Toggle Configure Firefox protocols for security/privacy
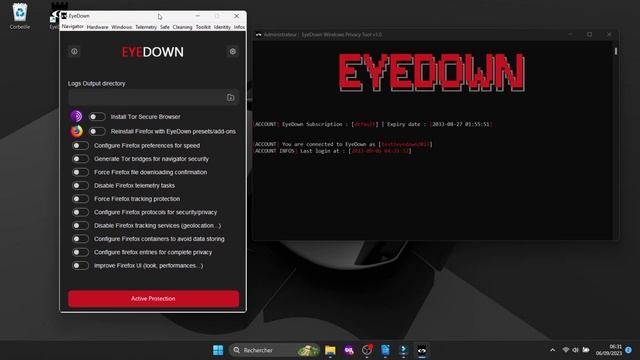The image size is (640, 360). (x=80, y=212)
